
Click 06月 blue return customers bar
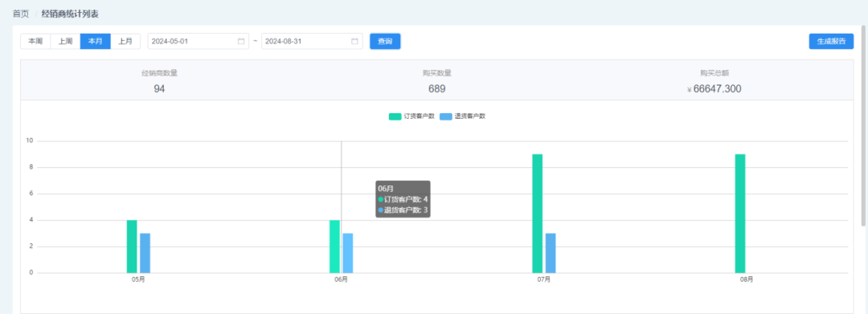click(x=348, y=253)
